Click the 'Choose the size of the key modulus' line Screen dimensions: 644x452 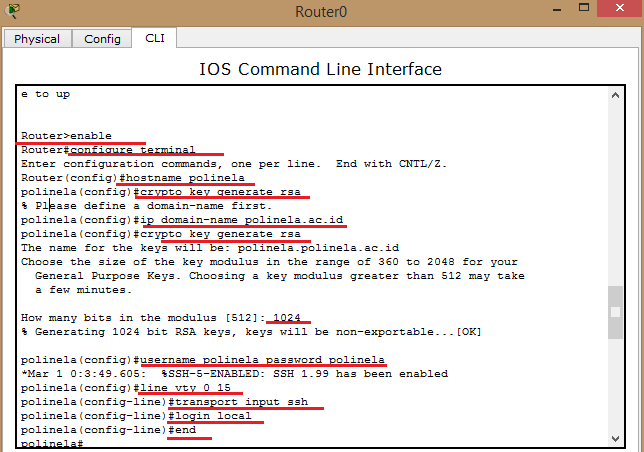coord(269,262)
